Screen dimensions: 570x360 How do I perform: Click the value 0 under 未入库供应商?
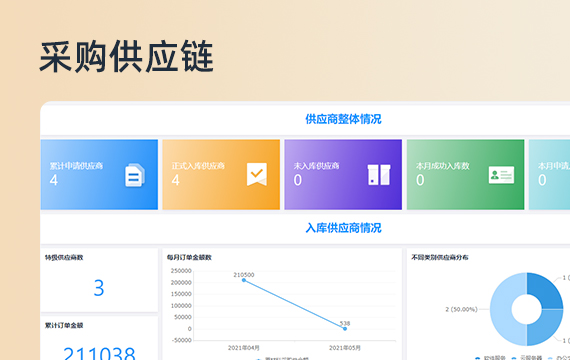point(298,180)
